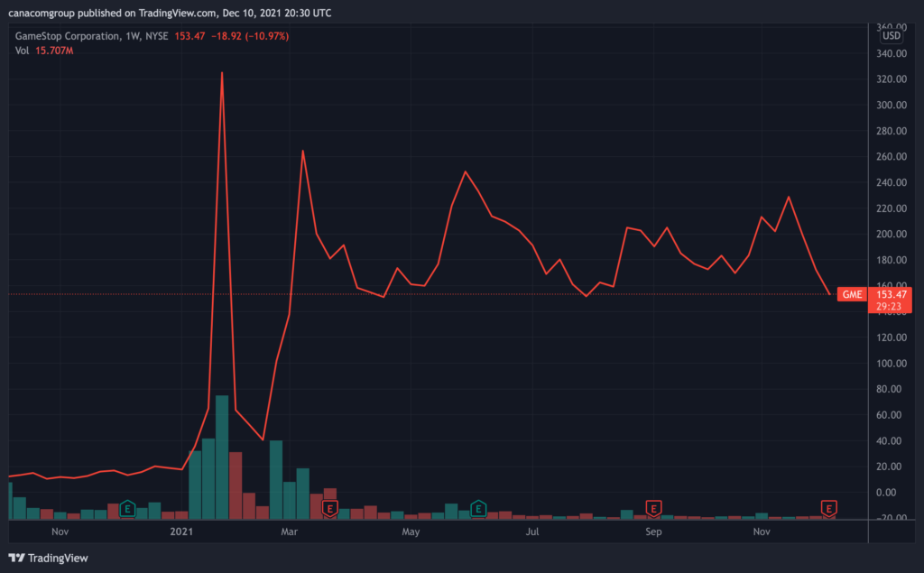The image size is (924, 573).
Task: Click the 15.707M volume value
Action: (53, 51)
